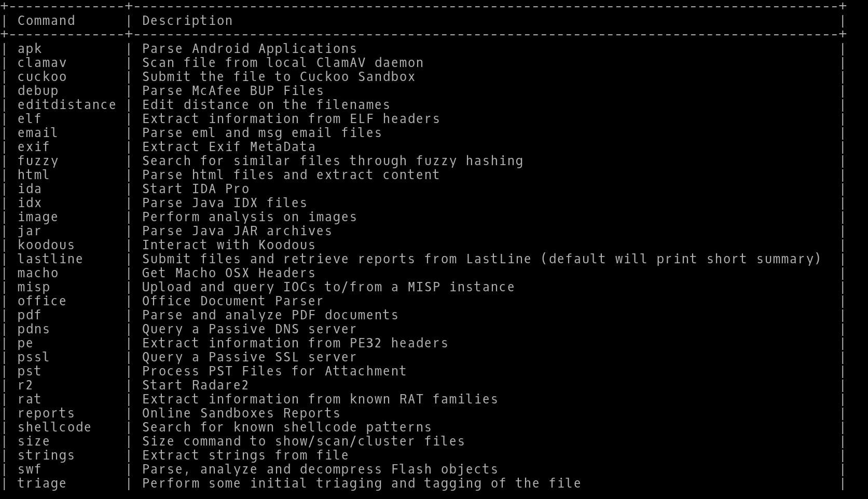Click the 'strings' command entry
This screenshot has width=868, height=499.
point(46,455)
